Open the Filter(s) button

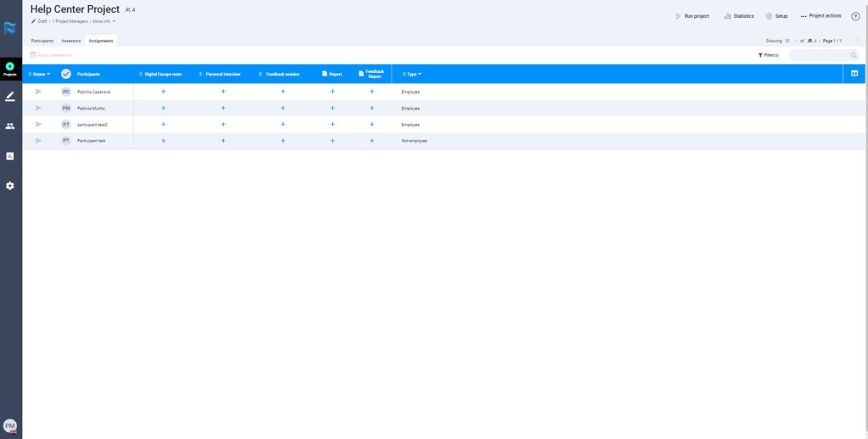(768, 55)
